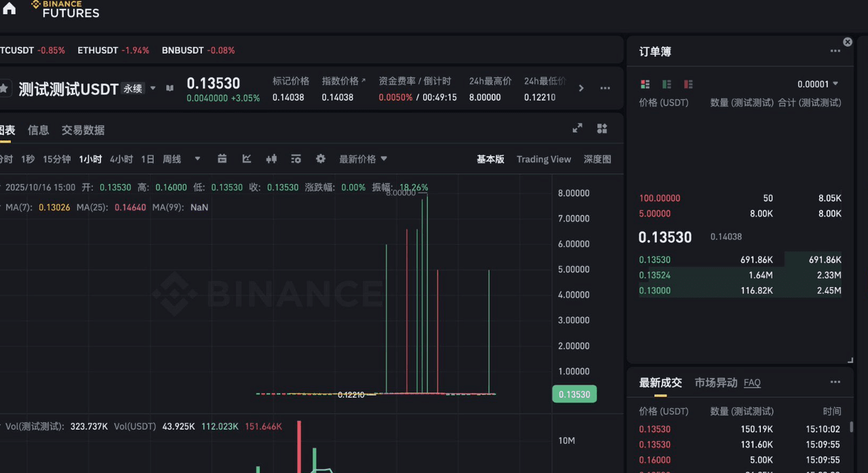Go to the home icon in the header
Screen dimensions: 868x473
(x=9, y=9)
